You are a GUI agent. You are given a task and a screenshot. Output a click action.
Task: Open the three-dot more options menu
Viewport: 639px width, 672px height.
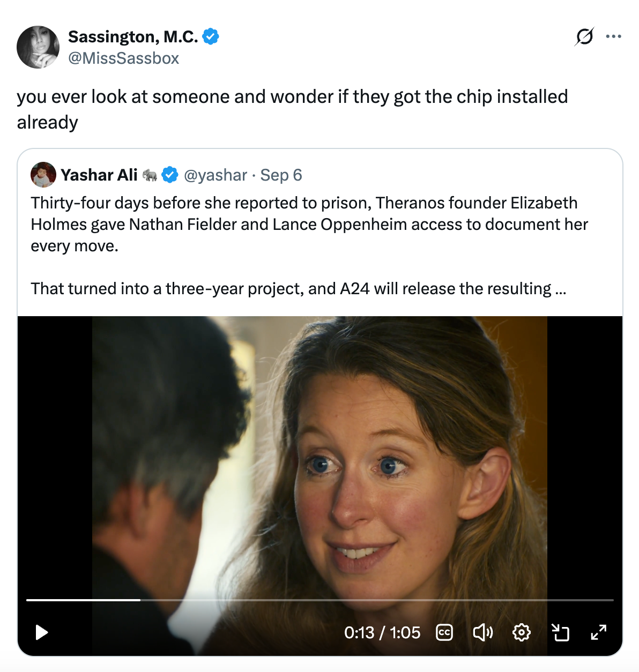click(x=613, y=36)
